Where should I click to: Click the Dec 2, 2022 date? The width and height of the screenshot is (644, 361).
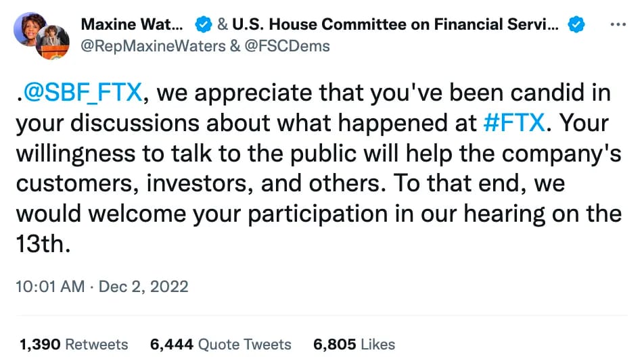click(x=143, y=286)
